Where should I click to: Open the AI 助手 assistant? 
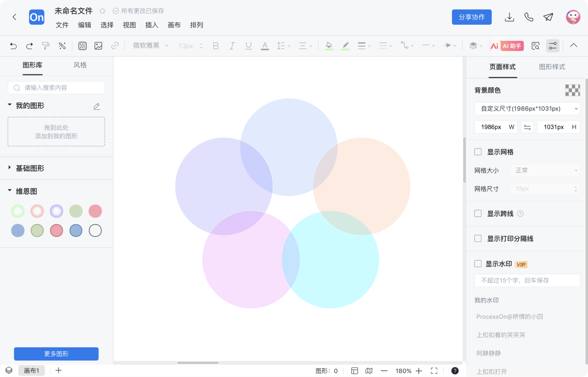click(x=507, y=46)
